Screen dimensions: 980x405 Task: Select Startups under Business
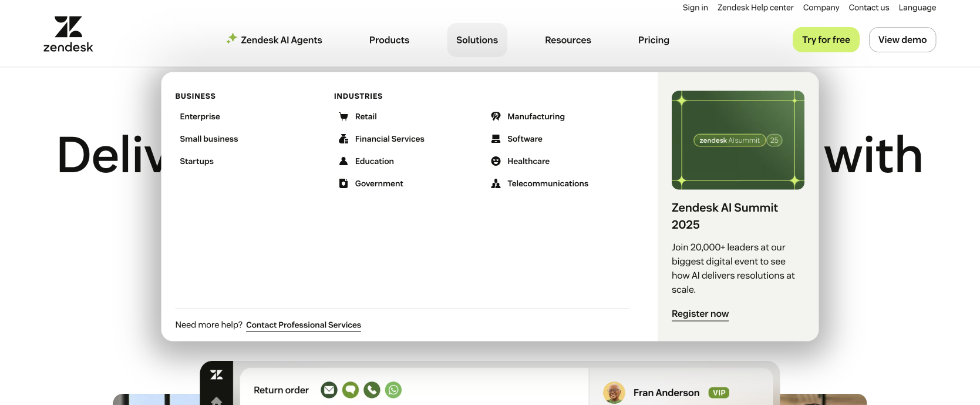point(197,161)
